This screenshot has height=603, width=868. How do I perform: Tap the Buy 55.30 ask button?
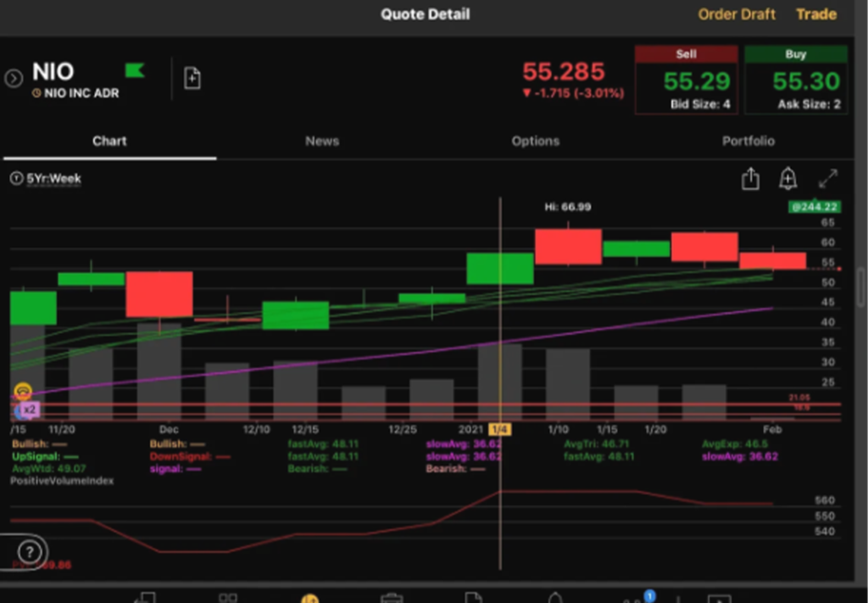tap(796, 80)
